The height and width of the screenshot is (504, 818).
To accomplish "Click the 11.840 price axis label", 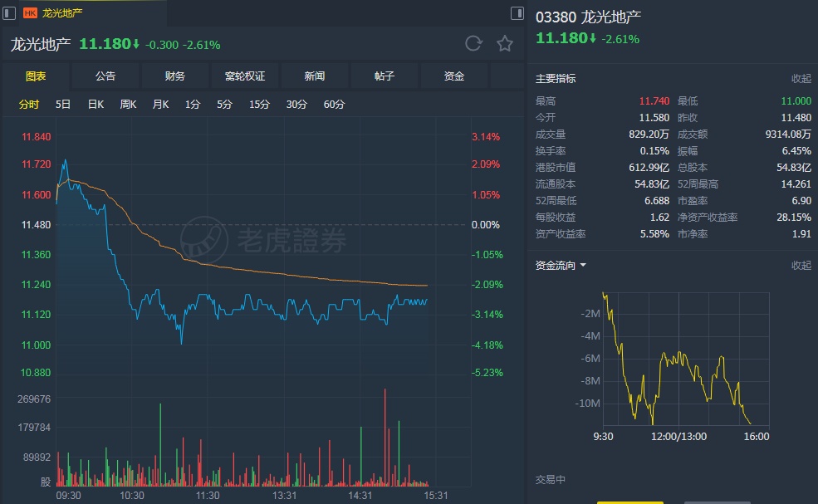I will 36,137.
